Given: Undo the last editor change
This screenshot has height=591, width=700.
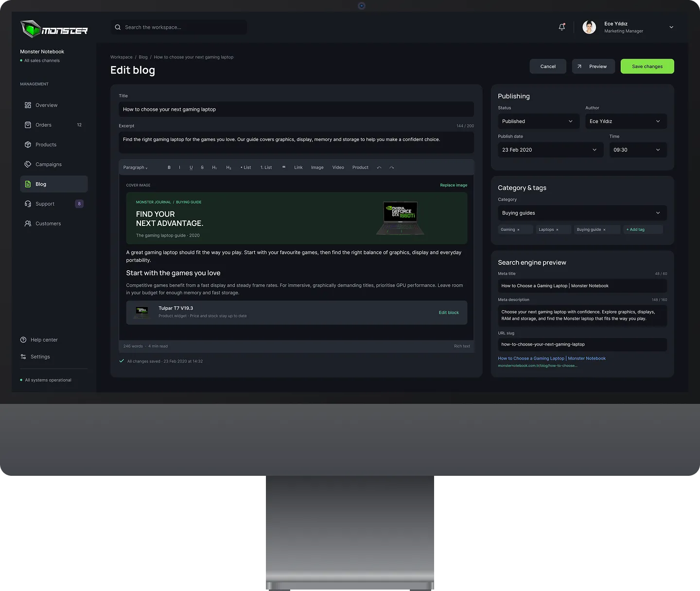Looking at the screenshot, I should 379,168.
